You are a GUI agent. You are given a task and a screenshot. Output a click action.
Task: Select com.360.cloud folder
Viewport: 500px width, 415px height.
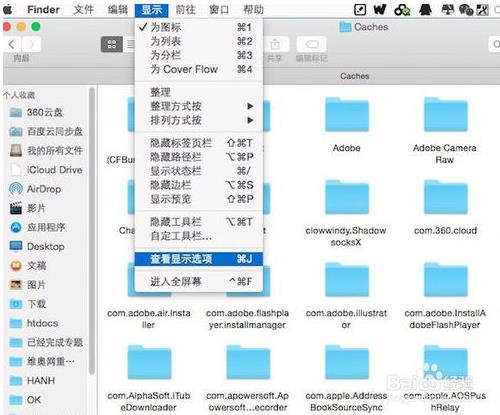pos(446,198)
